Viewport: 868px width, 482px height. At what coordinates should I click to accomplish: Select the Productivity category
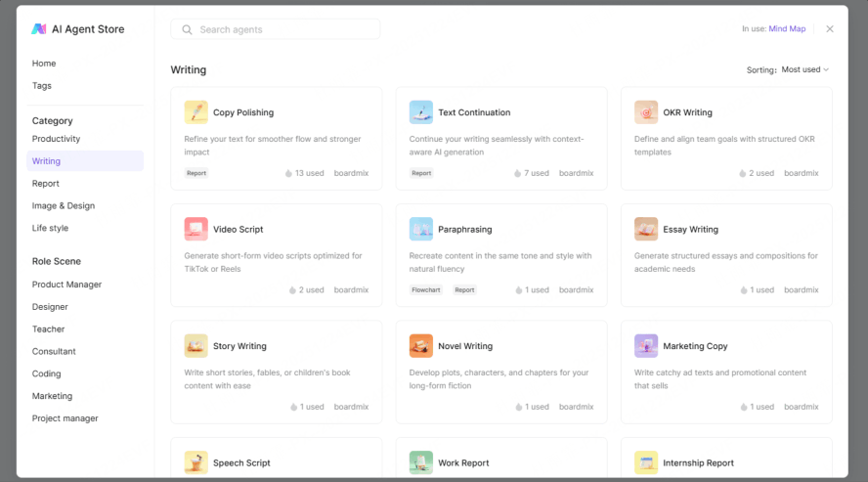pyautogui.click(x=56, y=139)
